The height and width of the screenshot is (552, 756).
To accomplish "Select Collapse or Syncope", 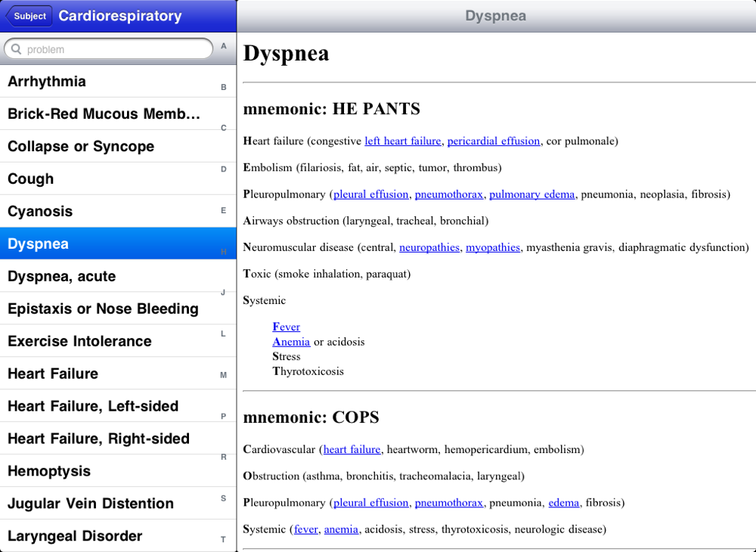I will tap(118, 146).
